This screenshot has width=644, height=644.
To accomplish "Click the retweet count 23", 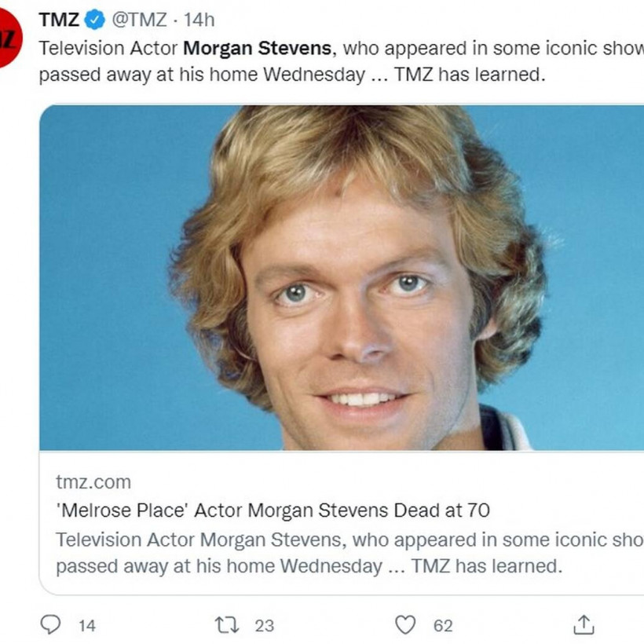I will click(265, 625).
